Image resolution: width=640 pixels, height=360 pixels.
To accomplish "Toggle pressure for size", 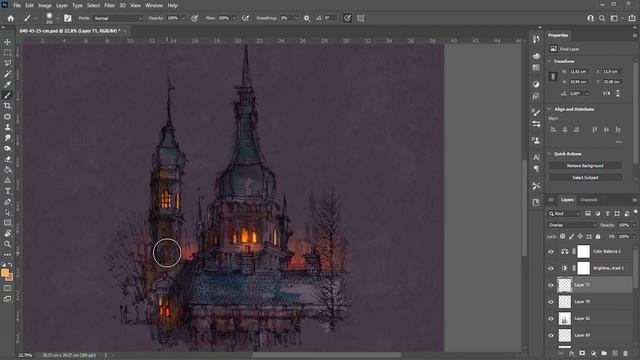I will [347, 18].
